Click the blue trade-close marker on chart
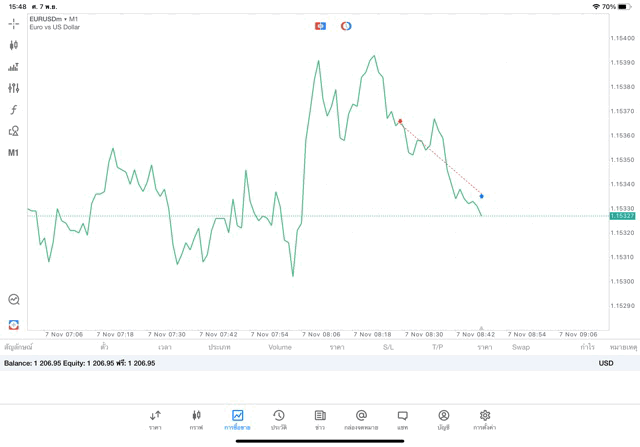The width and height of the screenshot is (640, 447). 481,196
